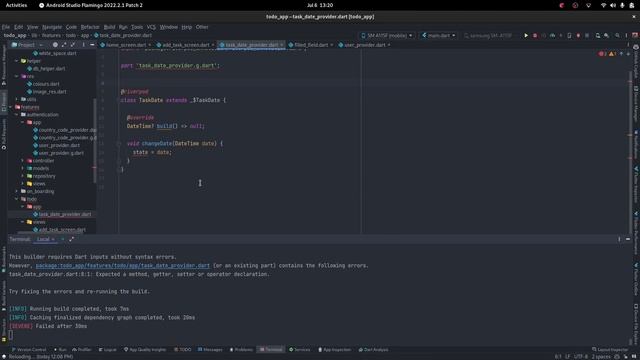The image size is (640, 360).
Task: Open the Navigate menu
Action: [52, 27]
